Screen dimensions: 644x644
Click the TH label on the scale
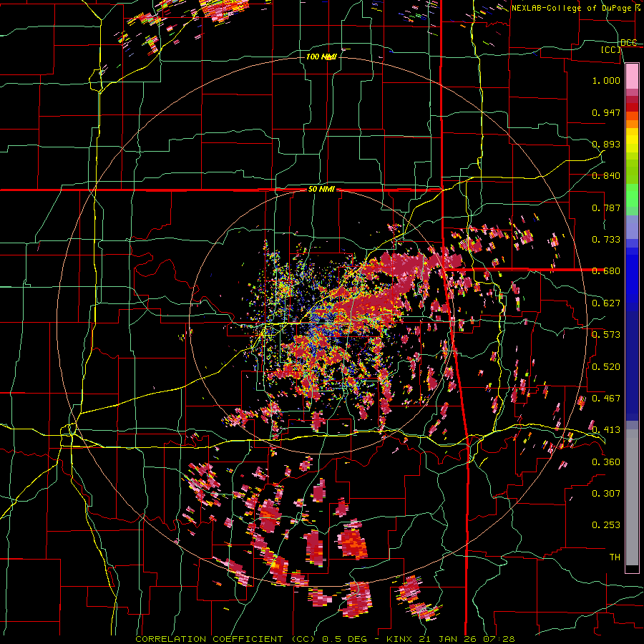(x=615, y=557)
